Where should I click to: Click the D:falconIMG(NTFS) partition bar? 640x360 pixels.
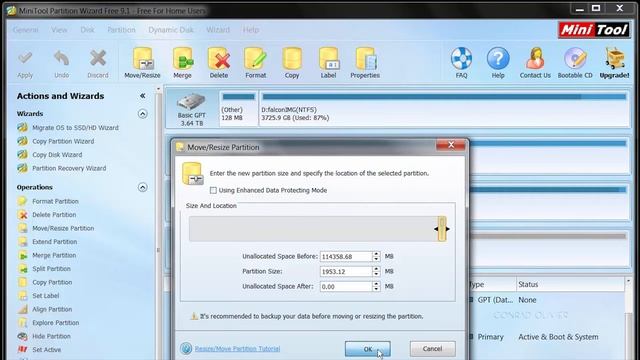(444, 109)
